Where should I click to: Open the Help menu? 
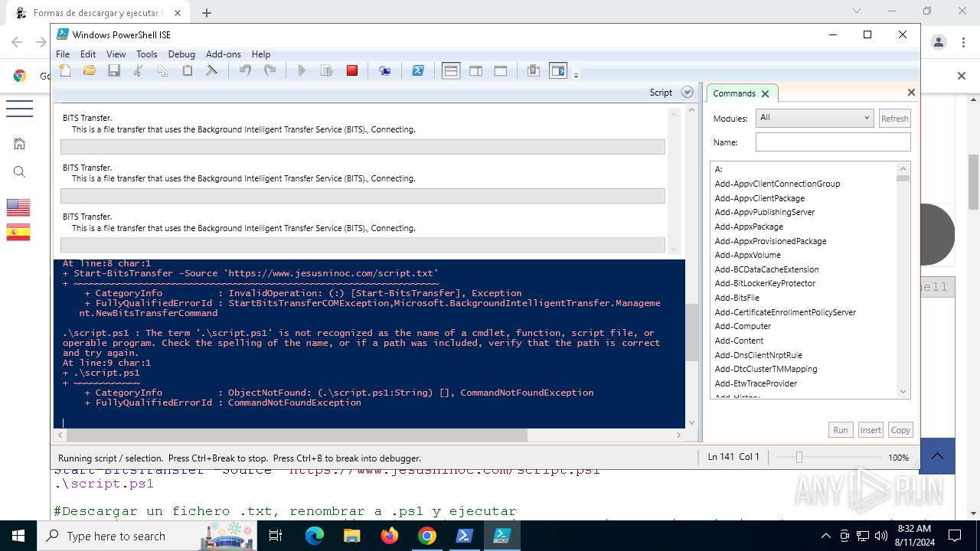pos(261,54)
